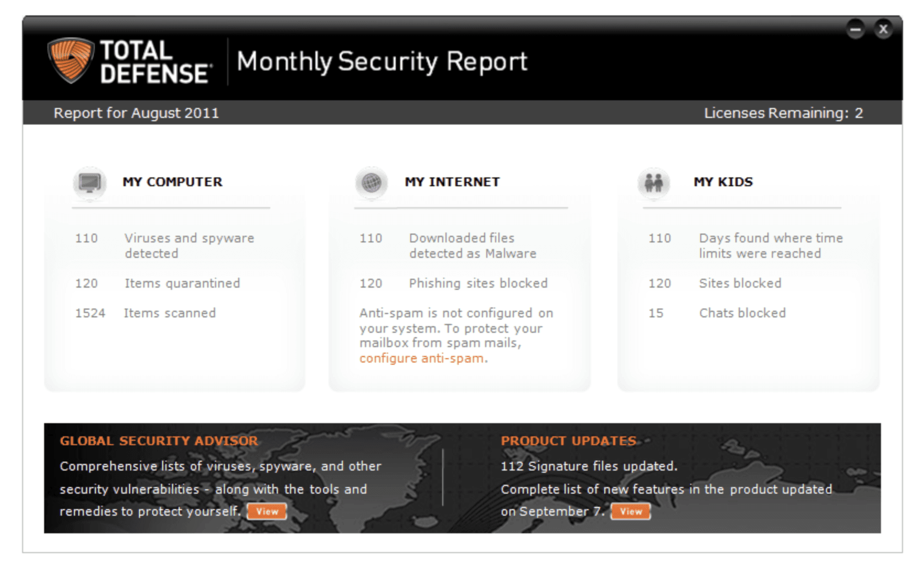The height and width of the screenshot is (573, 924).
Task: Click View under Product Updates
Action: (631, 511)
